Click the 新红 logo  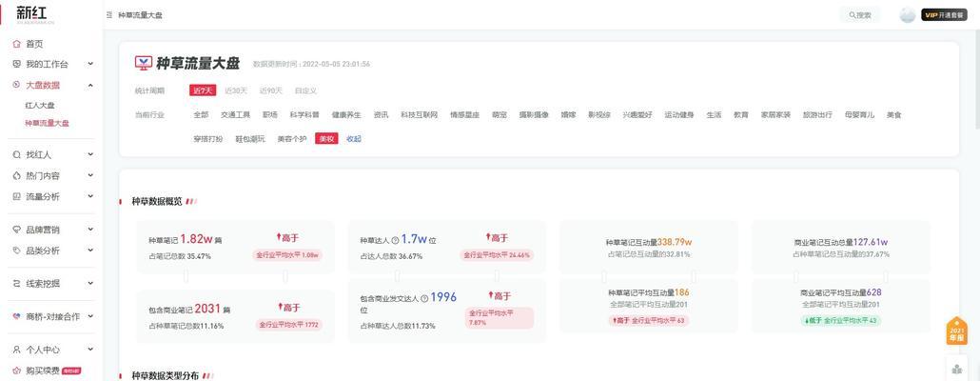[31, 13]
